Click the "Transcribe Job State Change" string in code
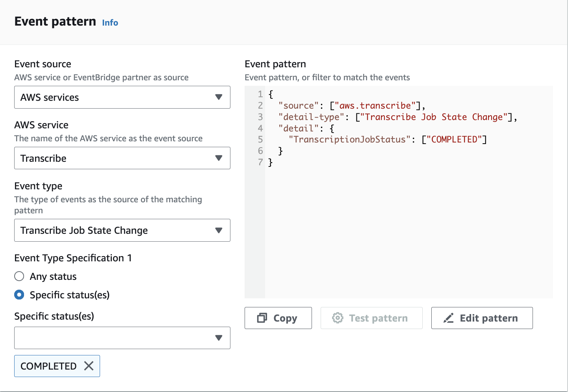 [x=434, y=117]
